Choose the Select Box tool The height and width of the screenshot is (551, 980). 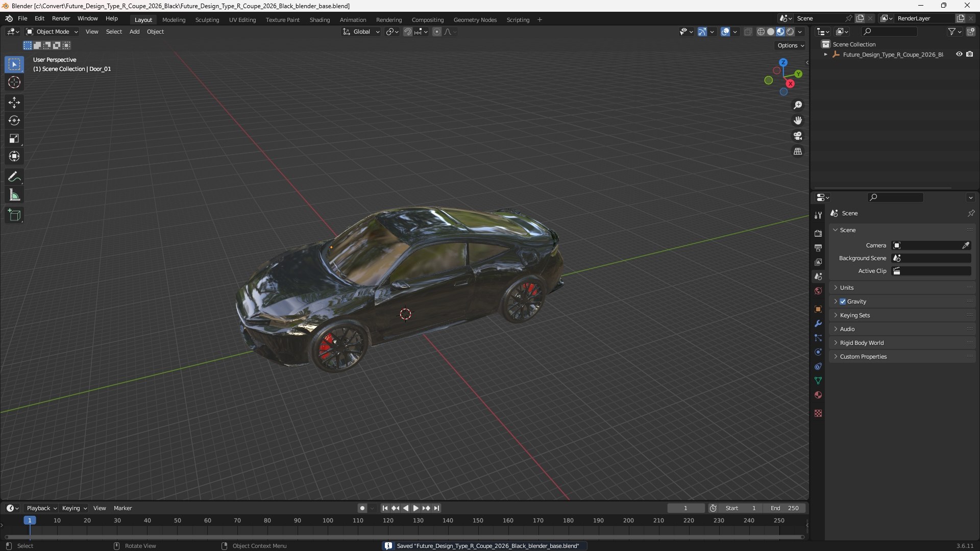pos(14,64)
